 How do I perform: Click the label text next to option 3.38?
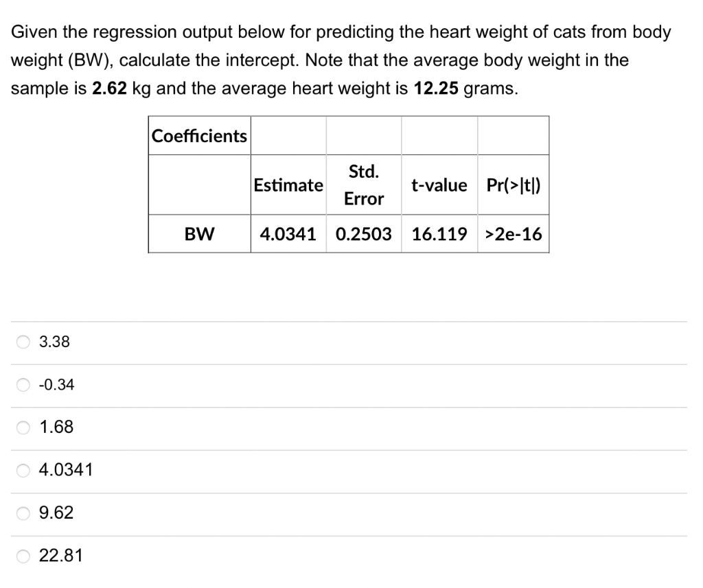pos(54,342)
